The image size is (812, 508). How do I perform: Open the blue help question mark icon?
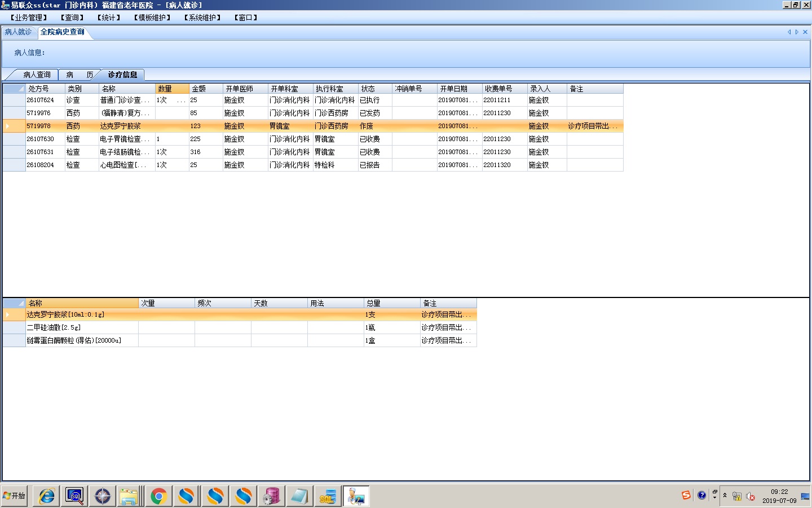(701, 496)
